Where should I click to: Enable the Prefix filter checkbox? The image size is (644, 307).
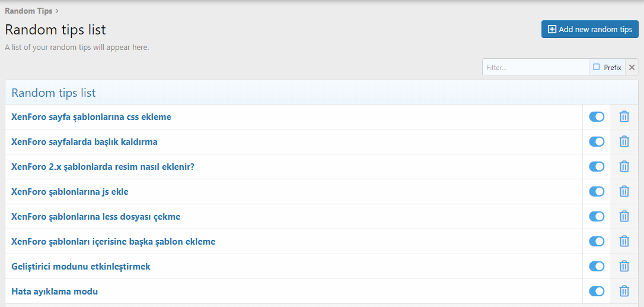click(597, 68)
